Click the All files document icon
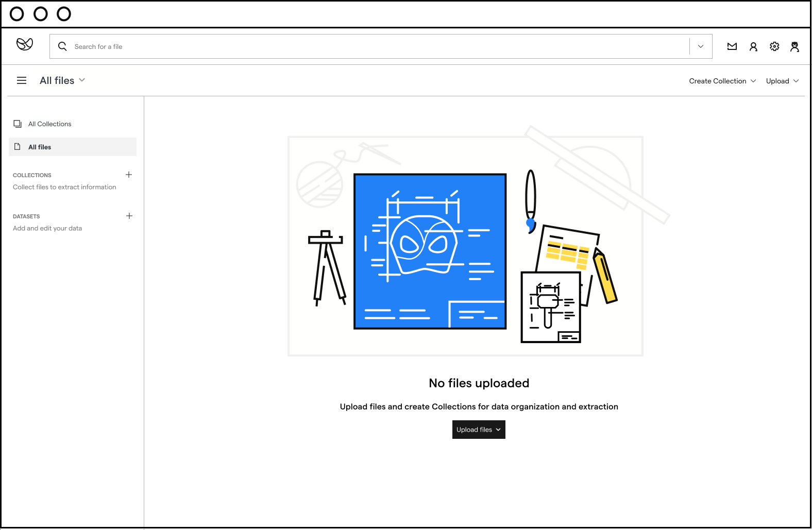Image resolution: width=812 pixels, height=530 pixels. point(18,147)
